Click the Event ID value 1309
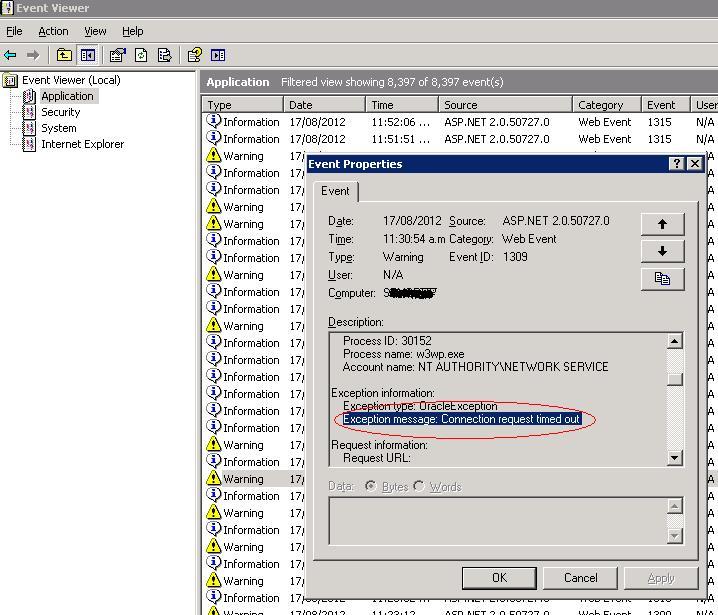Image resolution: width=718 pixels, height=615 pixels. pyautogui.click(x=515, y=257)
